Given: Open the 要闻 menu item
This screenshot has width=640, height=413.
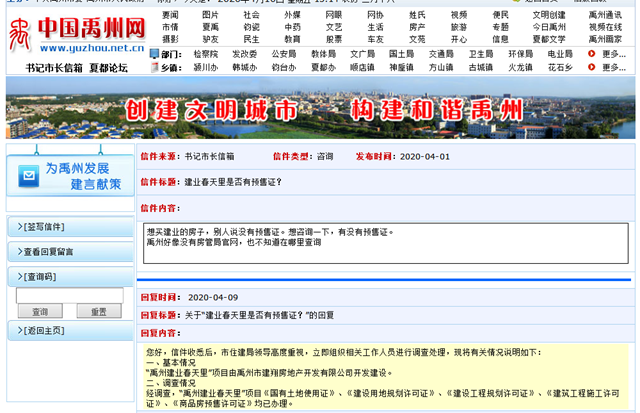Looking at the screenshot, I should point(170,15).
